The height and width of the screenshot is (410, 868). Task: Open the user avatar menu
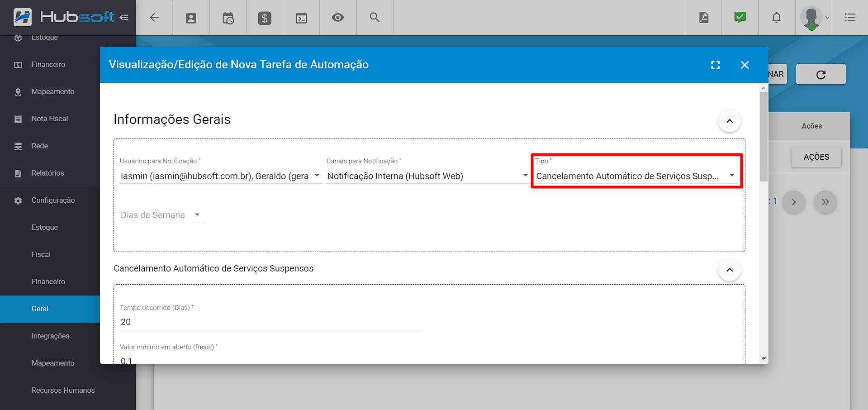pos(814,18)
